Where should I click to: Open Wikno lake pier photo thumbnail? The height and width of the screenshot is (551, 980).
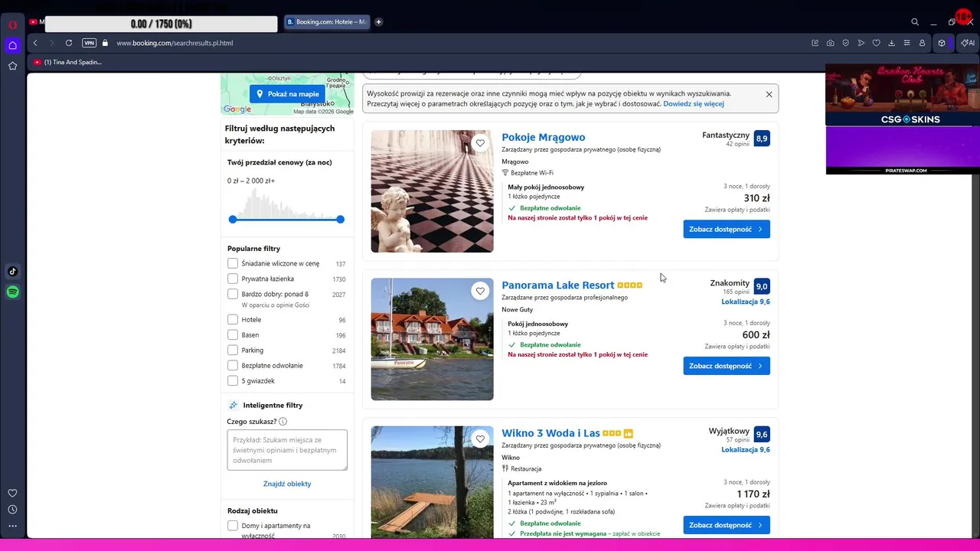(433, 482)
